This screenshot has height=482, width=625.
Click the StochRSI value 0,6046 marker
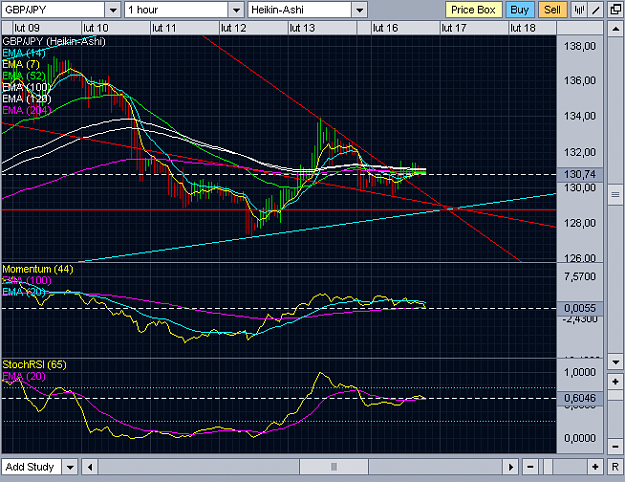coord(580,398)
